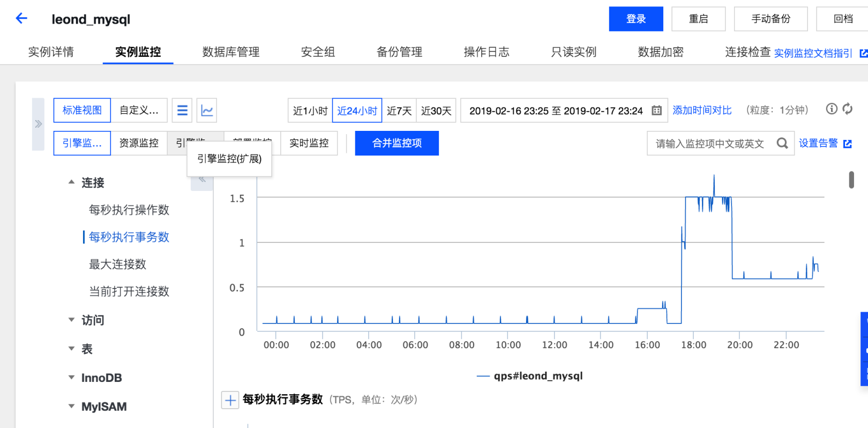The height and width of the screenshot is (428, 868).
Task: Select the 资源监控 category tab
Action: (x=139, y=143)
